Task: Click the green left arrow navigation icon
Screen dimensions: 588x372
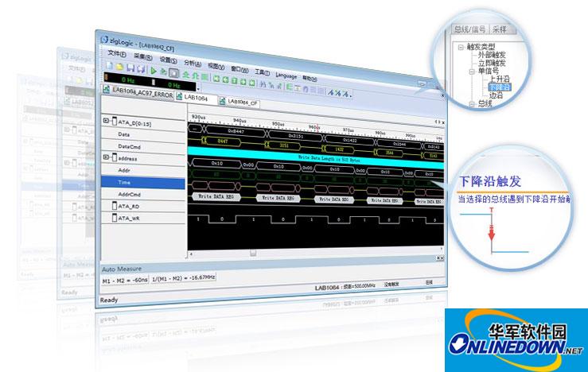Action: 225,79
